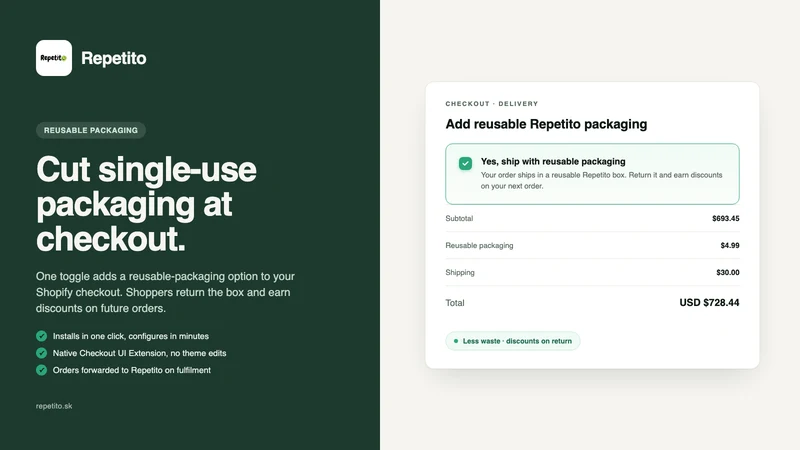Click 'Orders forwarded to Repetito on fulfilment' text
Screen dimensions: 800x450
(132, 370)
